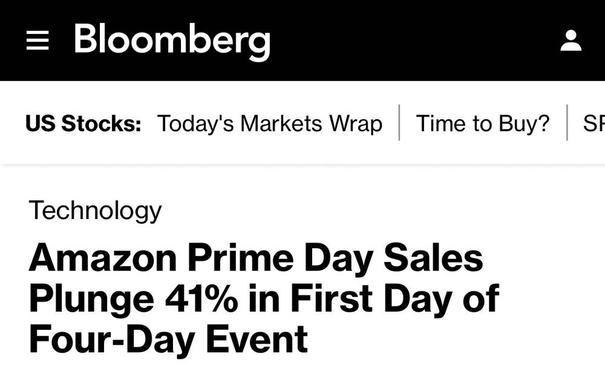
Task: Select the US Stocks label
Action: [x=83, y=123]
